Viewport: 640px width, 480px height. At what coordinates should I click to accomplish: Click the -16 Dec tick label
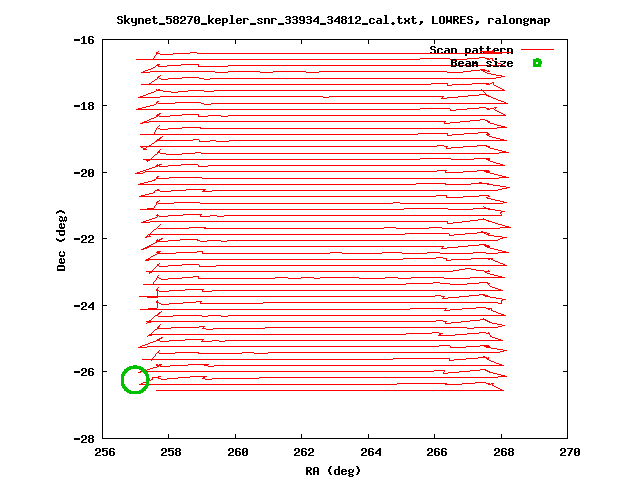coord(84,40)
